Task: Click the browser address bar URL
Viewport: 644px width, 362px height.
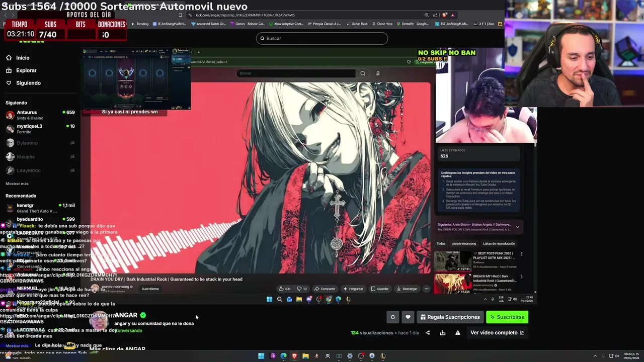Action: coord(245,15)
